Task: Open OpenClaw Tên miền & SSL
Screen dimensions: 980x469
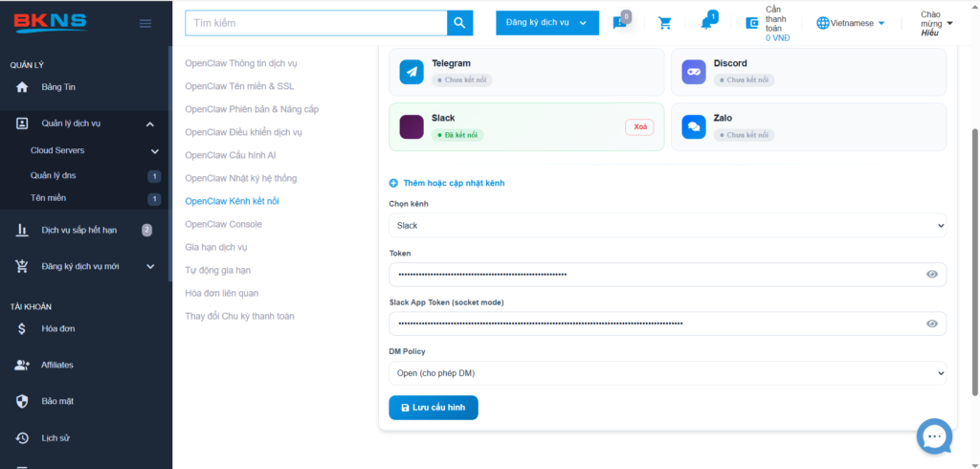Action: click(x=239, y=86)
